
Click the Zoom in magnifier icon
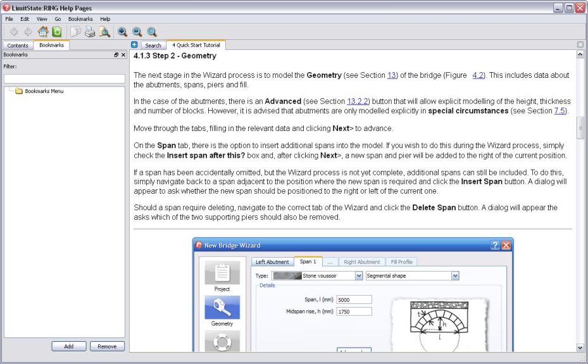pyautogui.click(x=122, y=32)
